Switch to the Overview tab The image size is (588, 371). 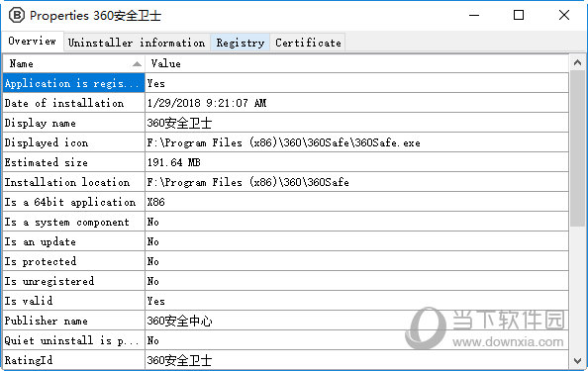click(33, 41)
